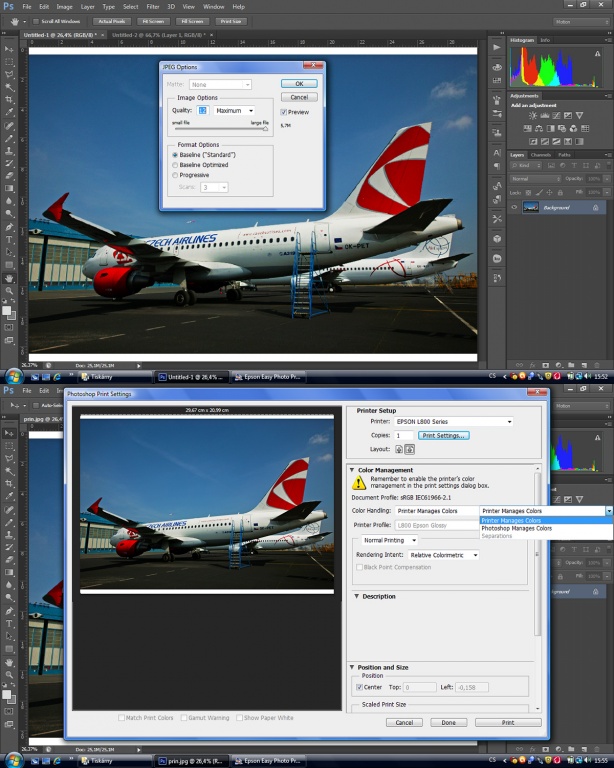Select the Magic Wand tool in upper toolbar

(x=9, y=88)
